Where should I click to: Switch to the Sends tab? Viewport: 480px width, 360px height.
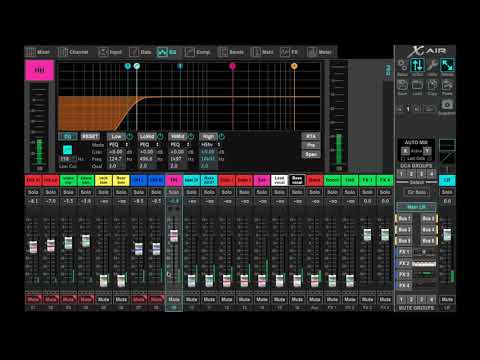tap(231, 52)
